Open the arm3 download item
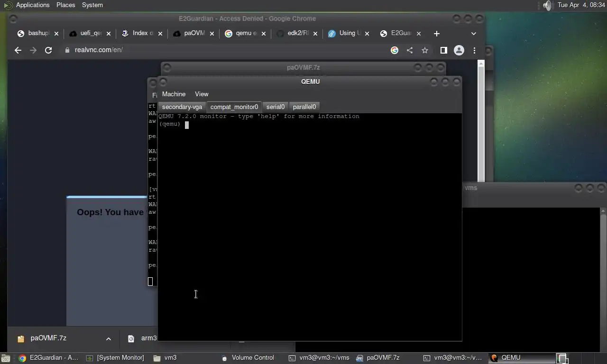 pos(142,338)
